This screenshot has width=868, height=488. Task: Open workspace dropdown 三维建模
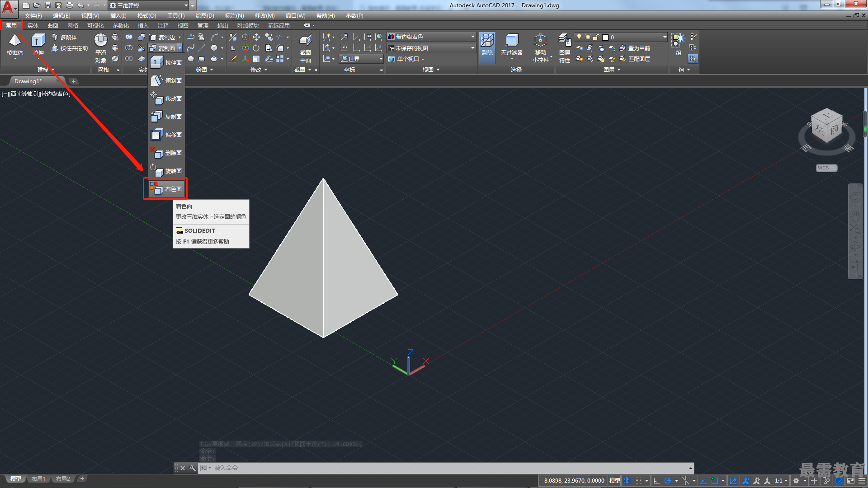click(148, 5)
